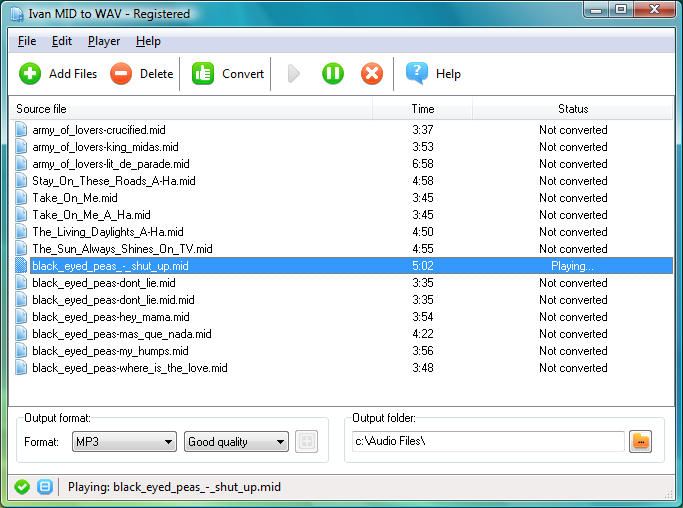This screenshot has width=683, height=508.
Task: Click file icon of The_Living_Daylights_A-Ha.mid
Action: pyautogui.click(x=21, y=232)
